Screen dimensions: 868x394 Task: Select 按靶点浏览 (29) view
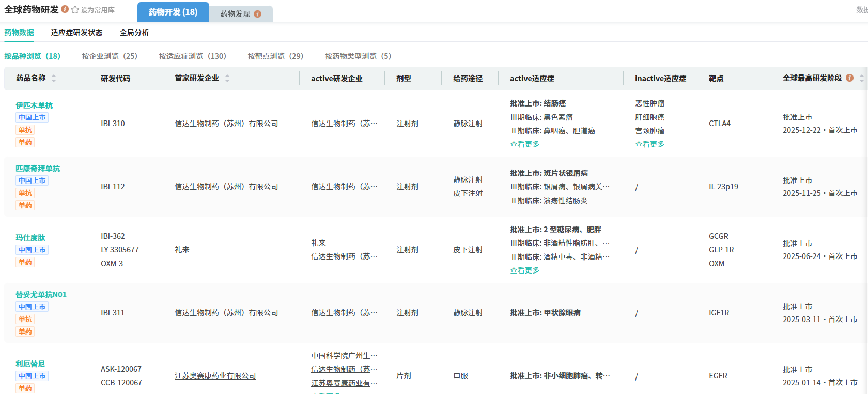click(275, 56)
